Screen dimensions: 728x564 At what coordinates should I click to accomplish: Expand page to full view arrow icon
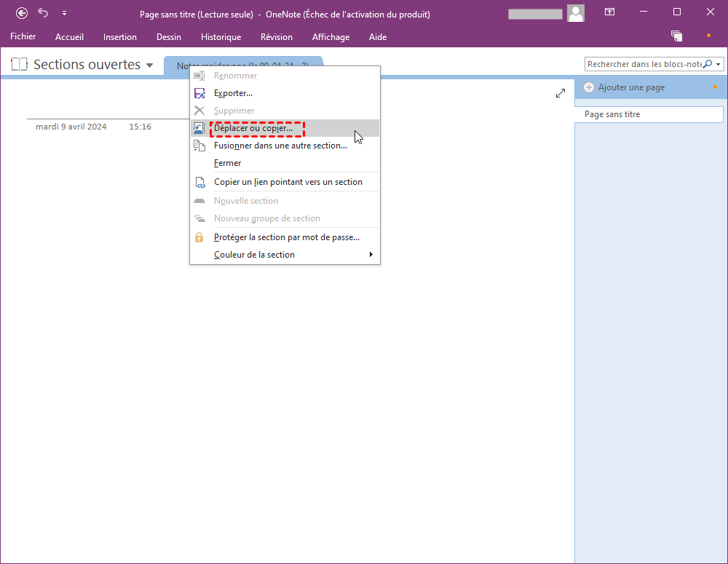click(560, 93)
